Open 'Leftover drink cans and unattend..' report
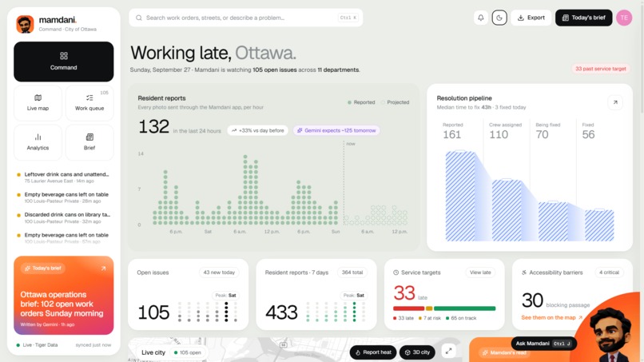The image size is (644, 362). pos(64,177)
